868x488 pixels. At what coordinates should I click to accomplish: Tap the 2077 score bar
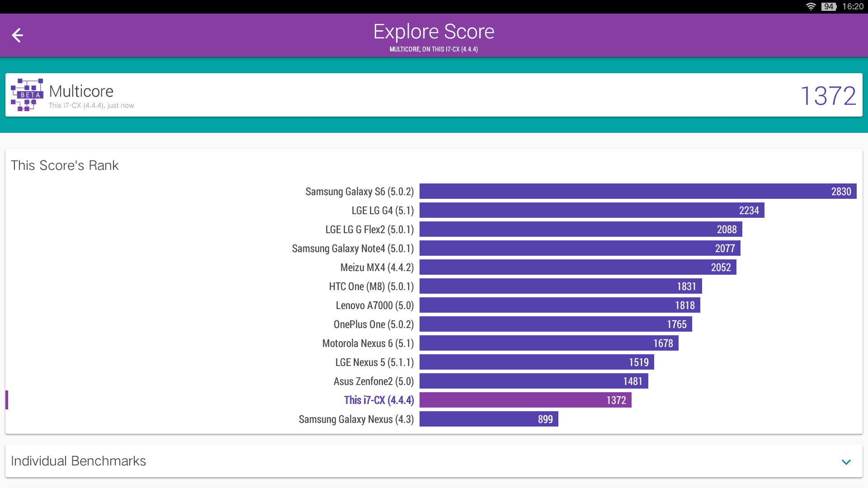pyautogui.click(x=580, y=248)
